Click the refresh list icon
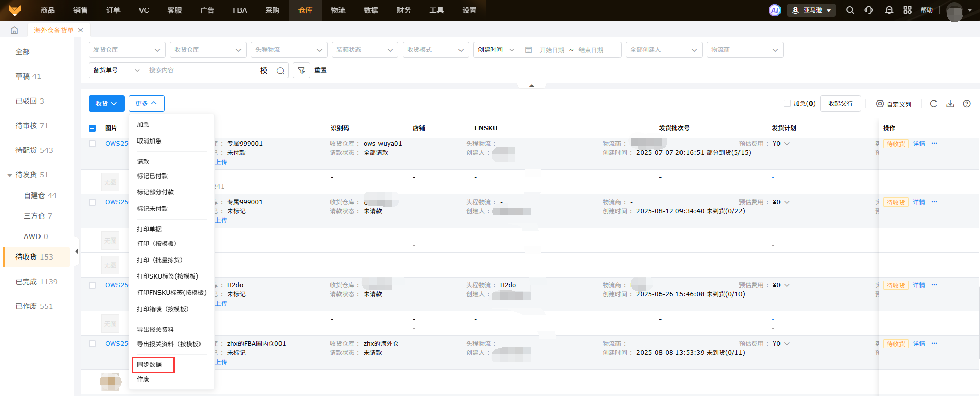The height and width of the screenshot is (396, 980). 933,104
